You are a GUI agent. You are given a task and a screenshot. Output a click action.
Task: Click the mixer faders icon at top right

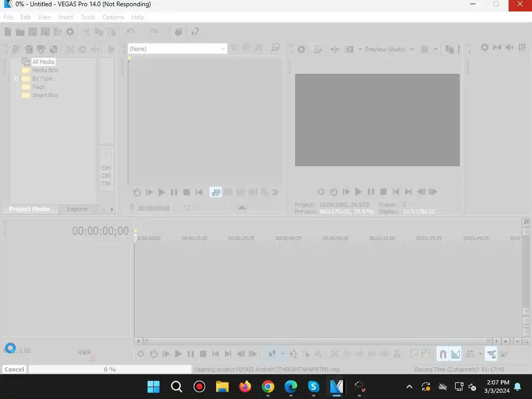pos(523,47)
